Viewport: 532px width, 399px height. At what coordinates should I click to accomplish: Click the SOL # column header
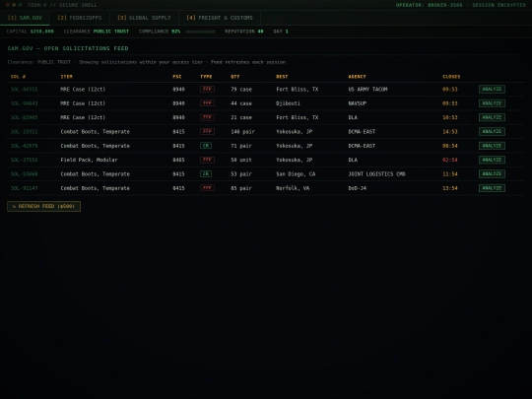19,77
